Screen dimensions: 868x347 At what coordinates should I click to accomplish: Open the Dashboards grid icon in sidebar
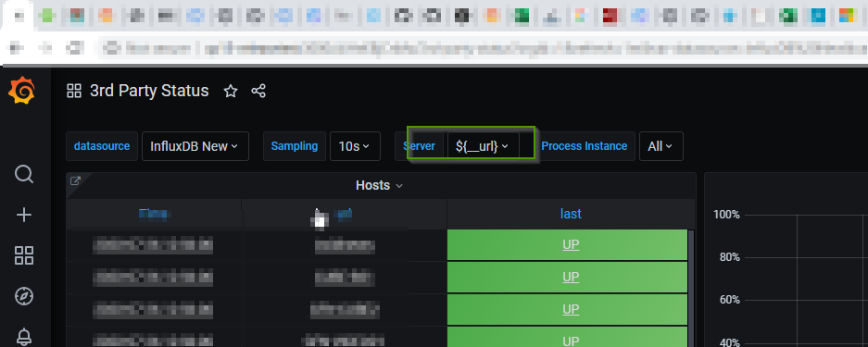pyautogui.click(x=24, y=255)
